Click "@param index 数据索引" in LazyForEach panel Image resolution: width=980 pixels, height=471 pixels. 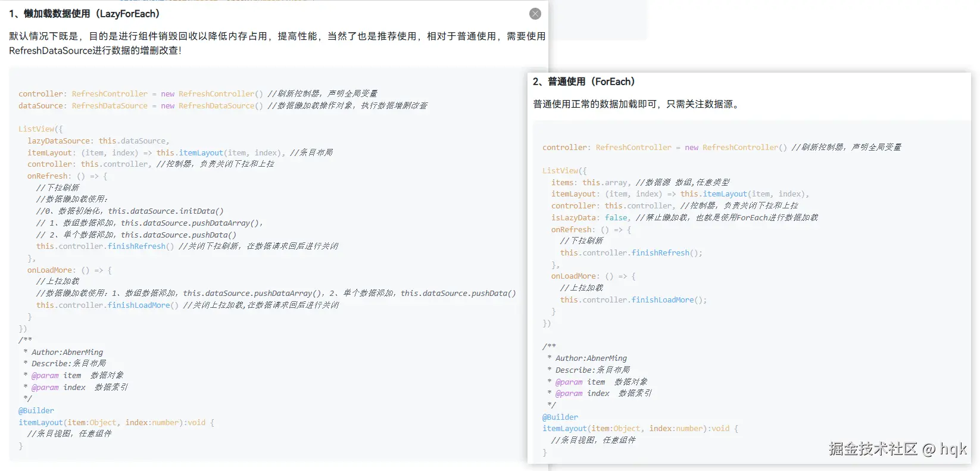tap(80, 388)
